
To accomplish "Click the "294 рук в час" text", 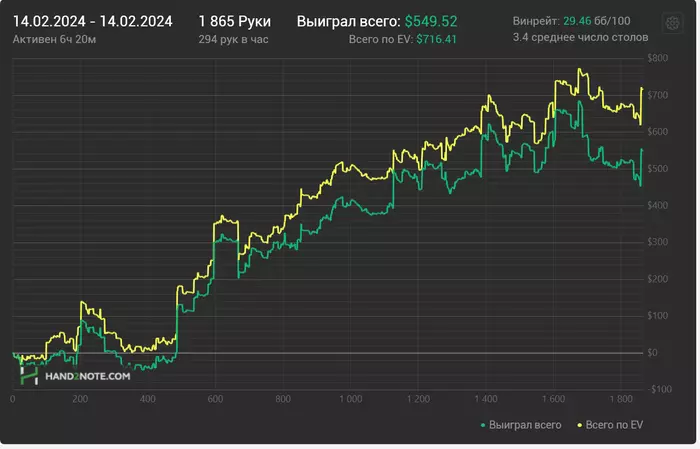I will click(x=233, y=39).
